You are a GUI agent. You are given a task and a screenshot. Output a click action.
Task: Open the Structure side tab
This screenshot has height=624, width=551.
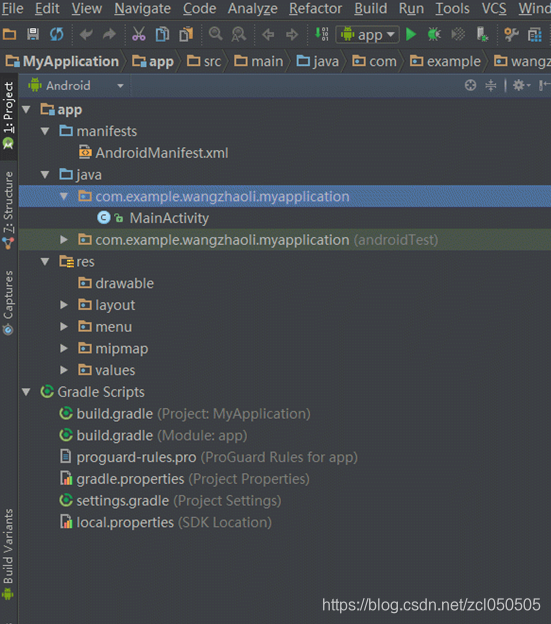click(x=8, y=210)
